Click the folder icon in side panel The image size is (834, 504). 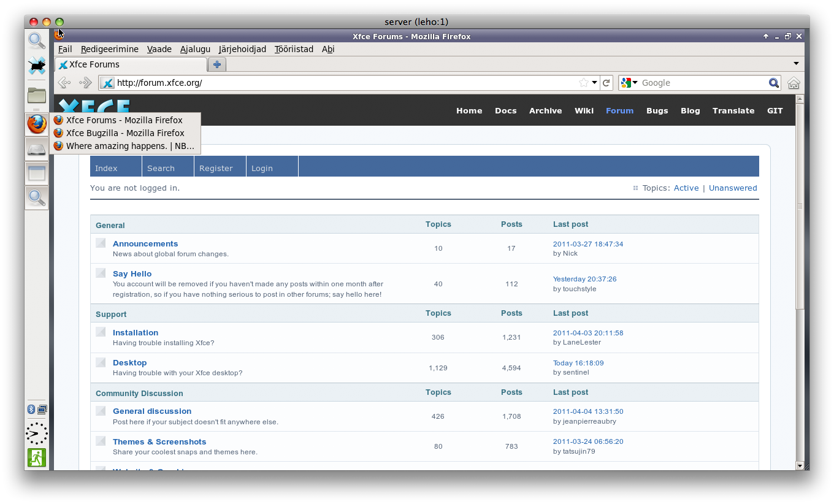[37, 95]
